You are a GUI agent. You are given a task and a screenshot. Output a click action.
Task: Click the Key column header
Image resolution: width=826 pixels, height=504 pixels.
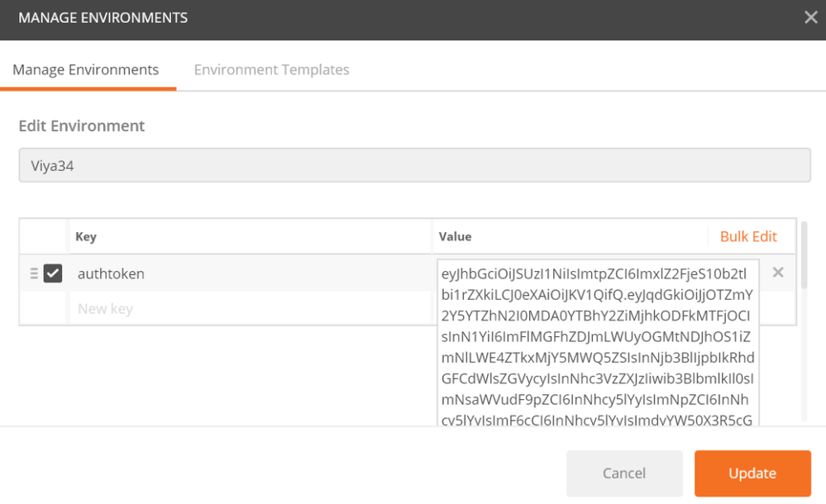tap(86, 237)
